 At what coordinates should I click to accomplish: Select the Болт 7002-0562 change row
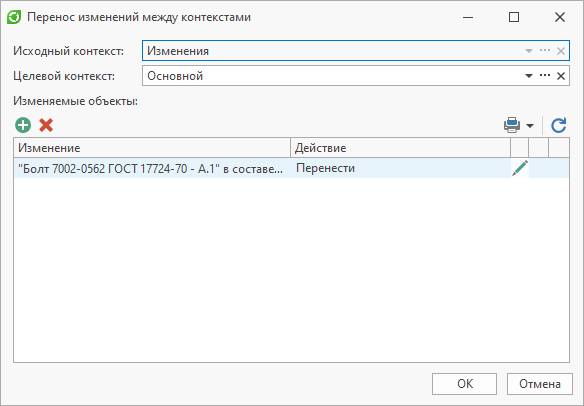coord(291,168)
